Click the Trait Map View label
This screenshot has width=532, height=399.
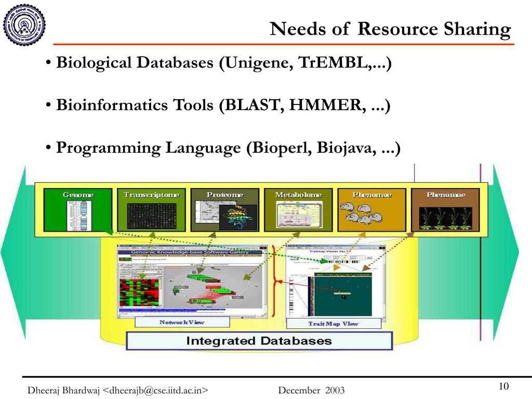click(x=334, y=323)
